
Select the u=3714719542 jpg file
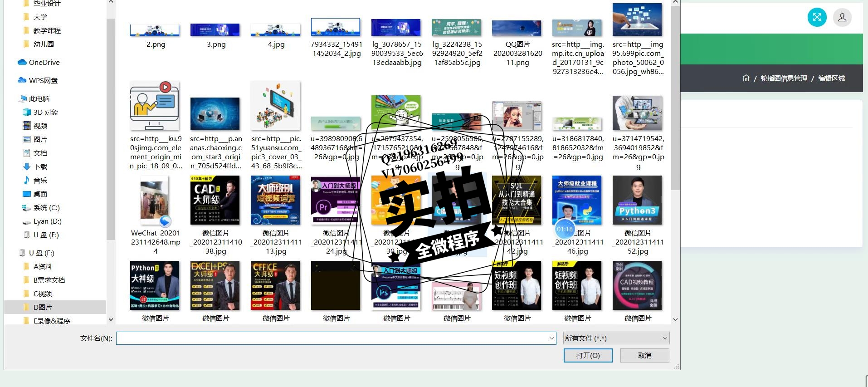click(x=638, y=113)
